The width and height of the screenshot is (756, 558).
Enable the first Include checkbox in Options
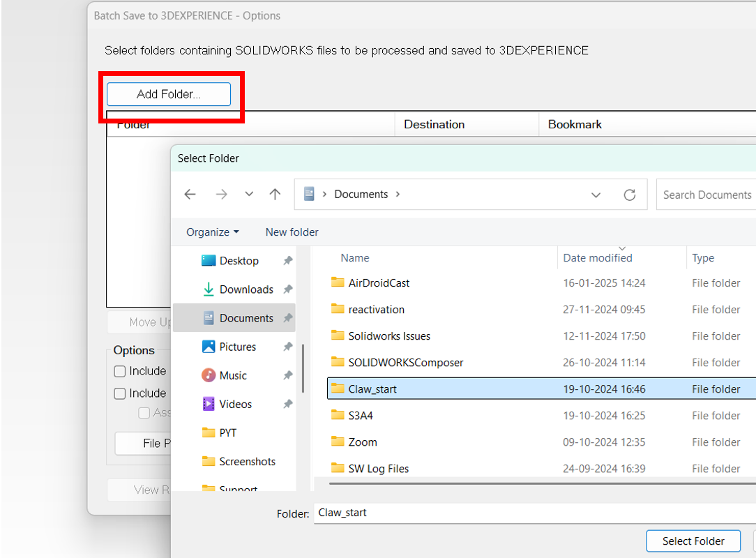tap(120, 371)
